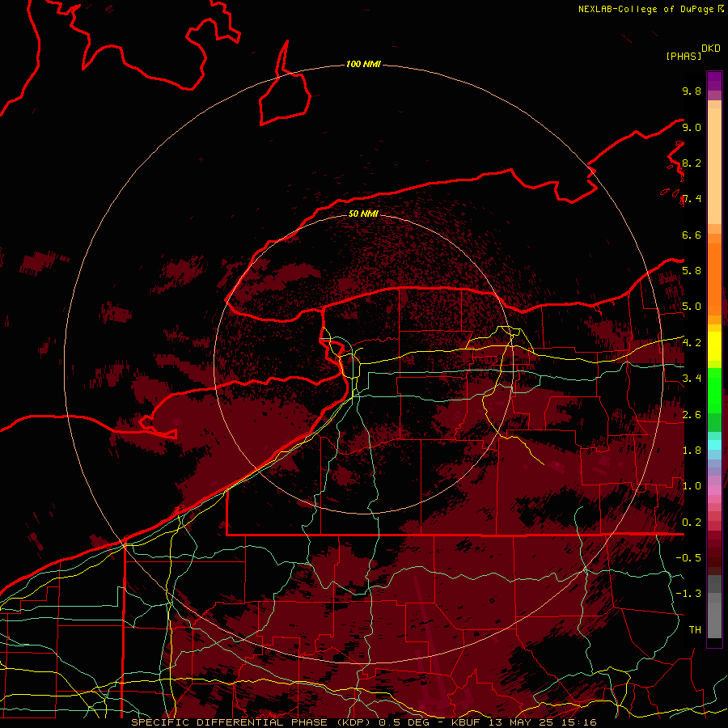728x728 pixels.
Task: Click the 2.6 scale value
Action: click(692, 414)
